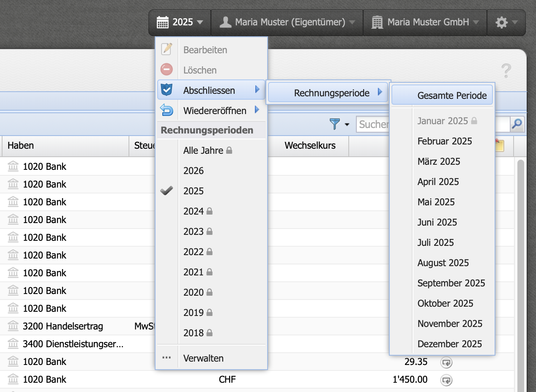Open the filter funnel icon
The image size is (536, 392).
[334, 124]
